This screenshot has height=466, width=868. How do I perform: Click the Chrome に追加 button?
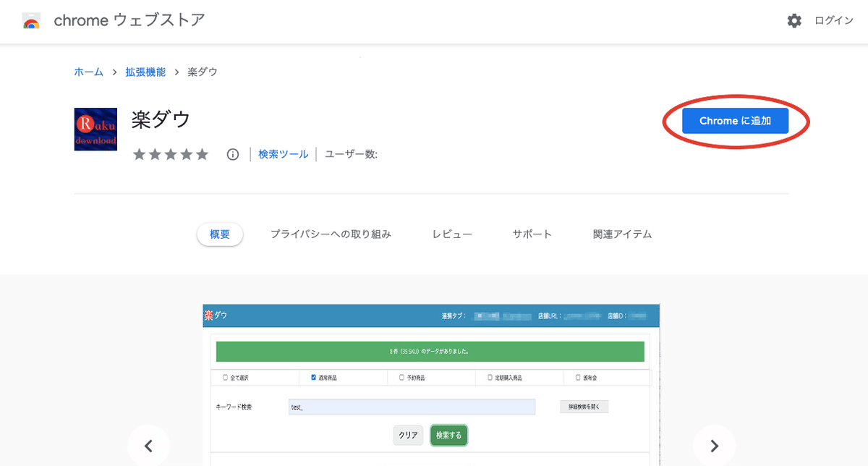[x=735, y=121]
